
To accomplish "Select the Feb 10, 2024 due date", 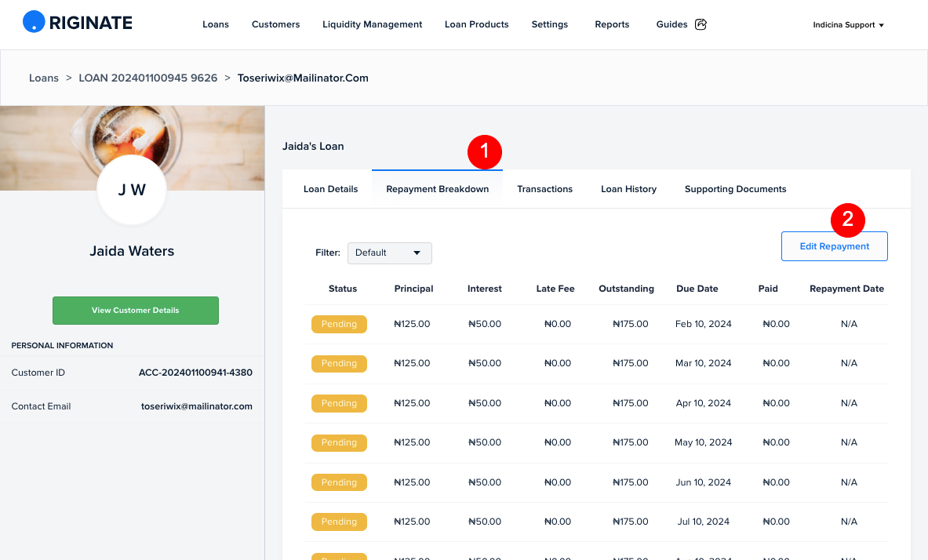I will (x=703, y=324).
